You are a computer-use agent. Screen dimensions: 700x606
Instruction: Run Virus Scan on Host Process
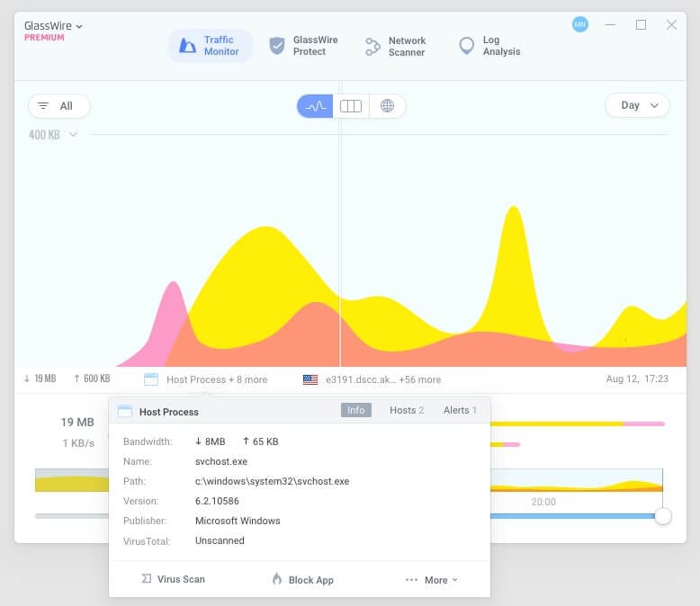click(x=174, y=579)
